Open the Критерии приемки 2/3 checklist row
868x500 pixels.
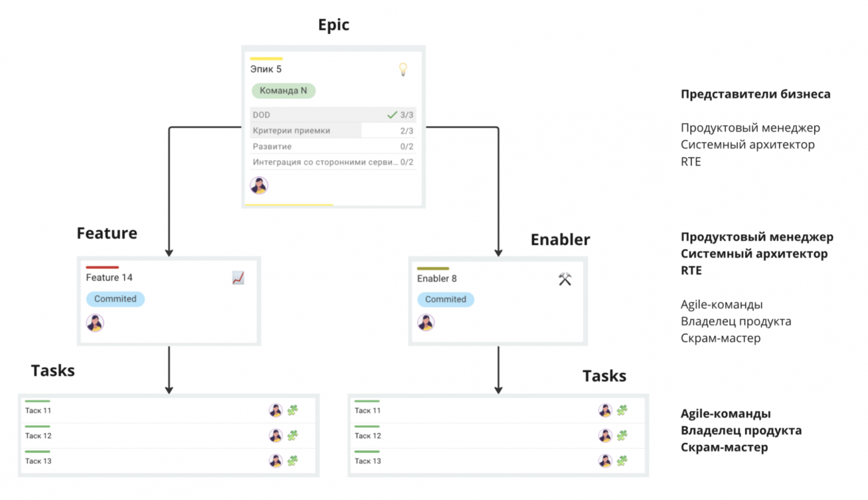333,131
